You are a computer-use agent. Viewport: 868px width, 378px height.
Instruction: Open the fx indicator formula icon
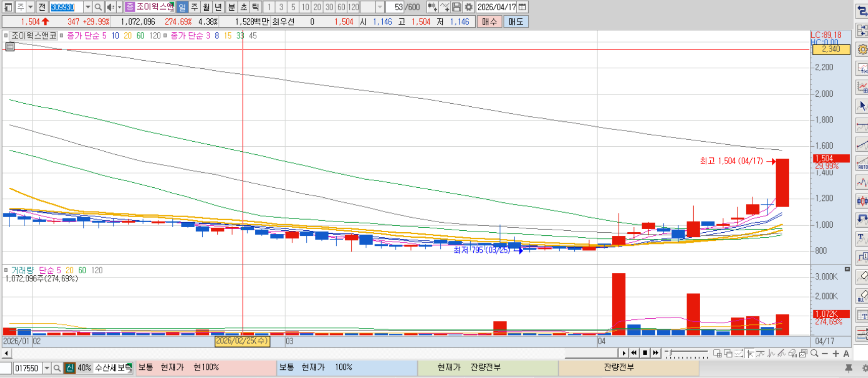click(x=862, y=68)
